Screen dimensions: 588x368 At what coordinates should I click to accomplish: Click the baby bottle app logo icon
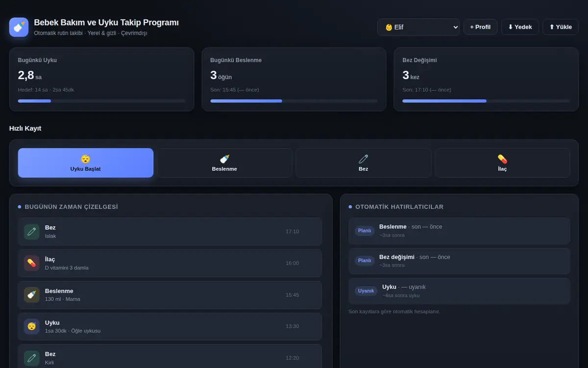point(19,27)
